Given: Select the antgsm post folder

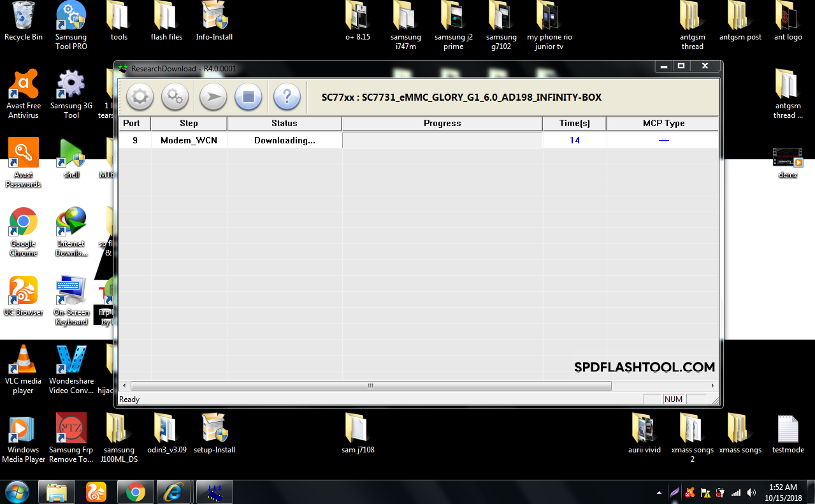Looking at the screenshot, I should pyautogui.click(x=740, y=22).
